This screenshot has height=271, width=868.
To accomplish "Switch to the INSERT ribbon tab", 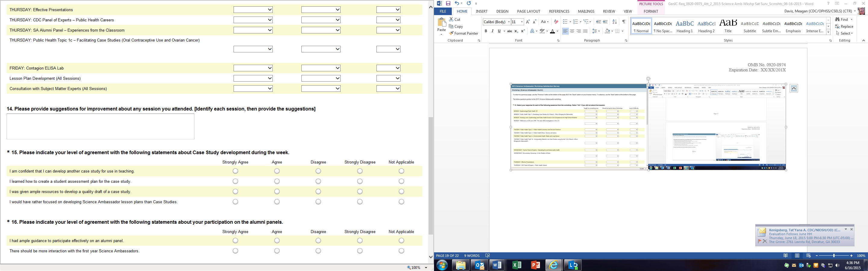I will tap(482, 11).
